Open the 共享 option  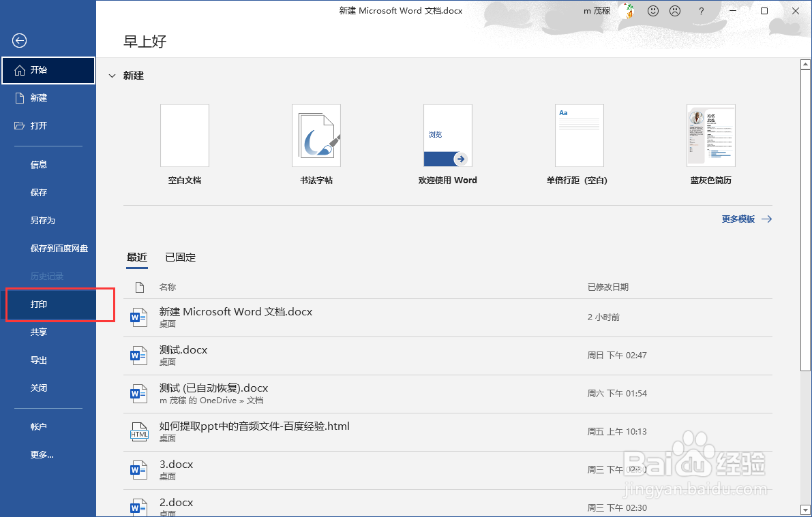[x=48, y=332]
